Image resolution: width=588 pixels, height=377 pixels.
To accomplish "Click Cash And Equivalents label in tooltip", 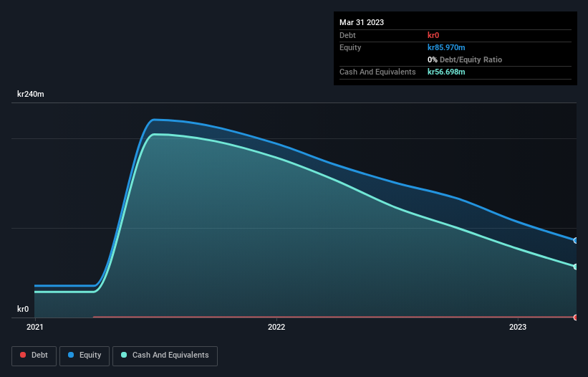I will [377, 72].
